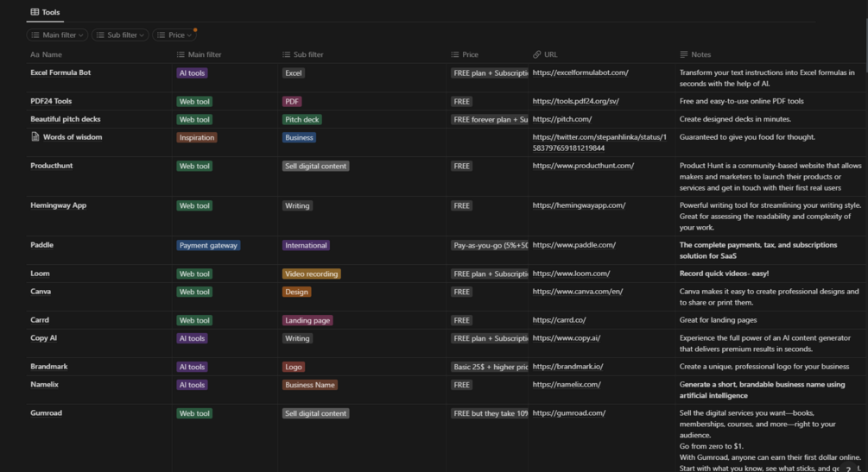Open the Sub filter dropdown

click(x=120, y=35)
